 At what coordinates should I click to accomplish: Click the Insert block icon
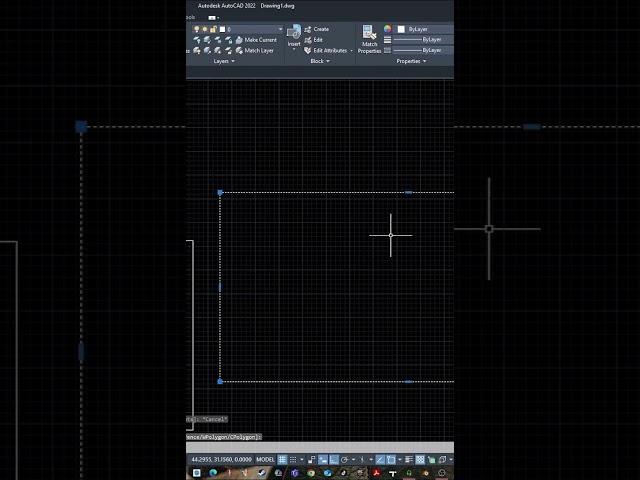point(294,32)
